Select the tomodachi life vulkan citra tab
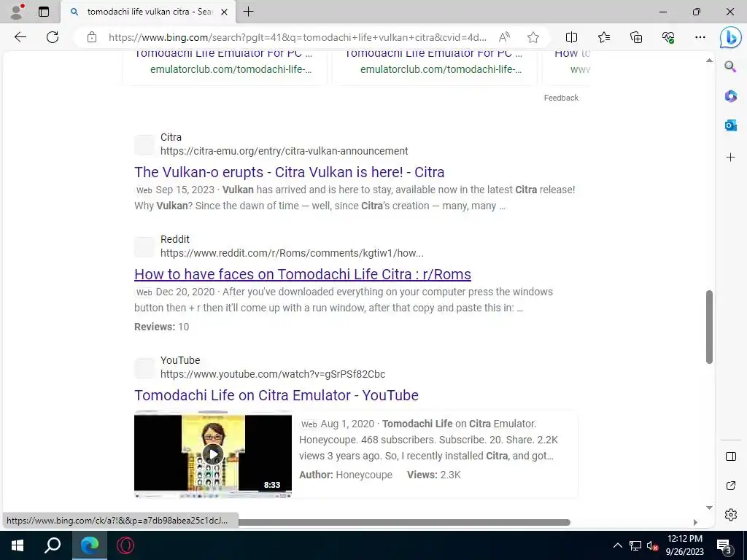 [147, 12]
